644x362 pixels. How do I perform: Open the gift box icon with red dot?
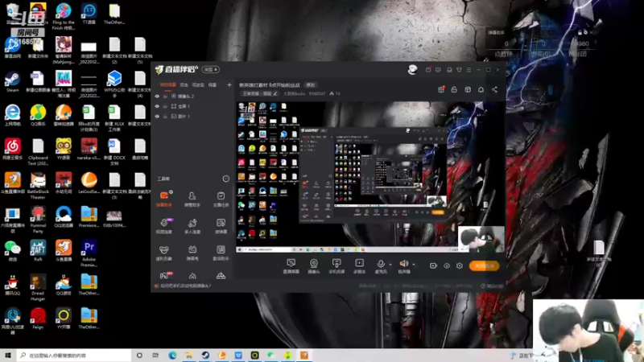(441, 89)
